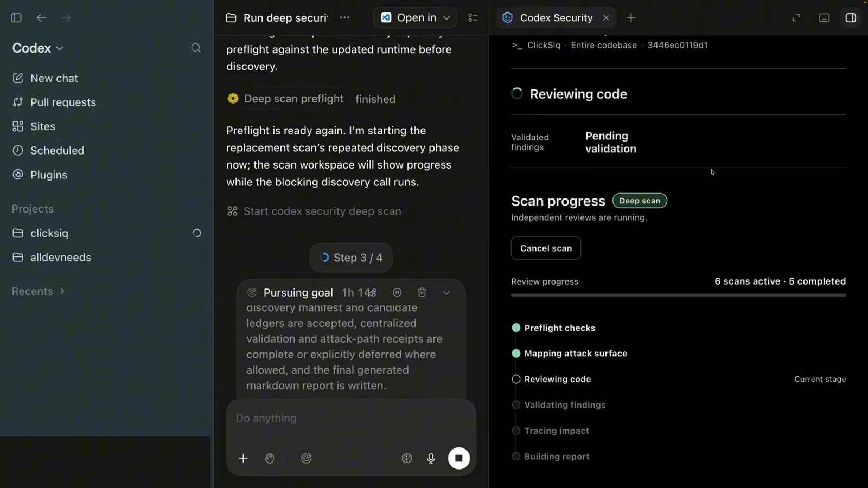Focus the 'Do anything' input field
Image resolution: width=868 pixels, height=488 pixels.
(x=351, y=419)
